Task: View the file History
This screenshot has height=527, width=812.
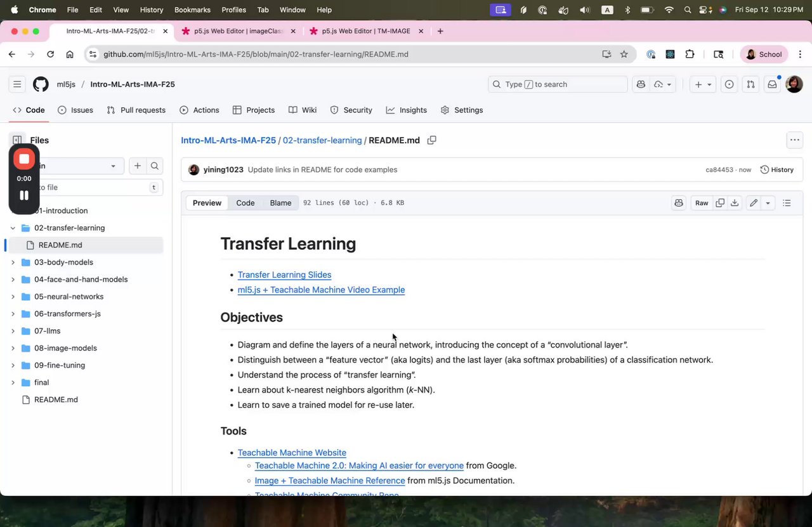Action: click(x=777, y=170)
